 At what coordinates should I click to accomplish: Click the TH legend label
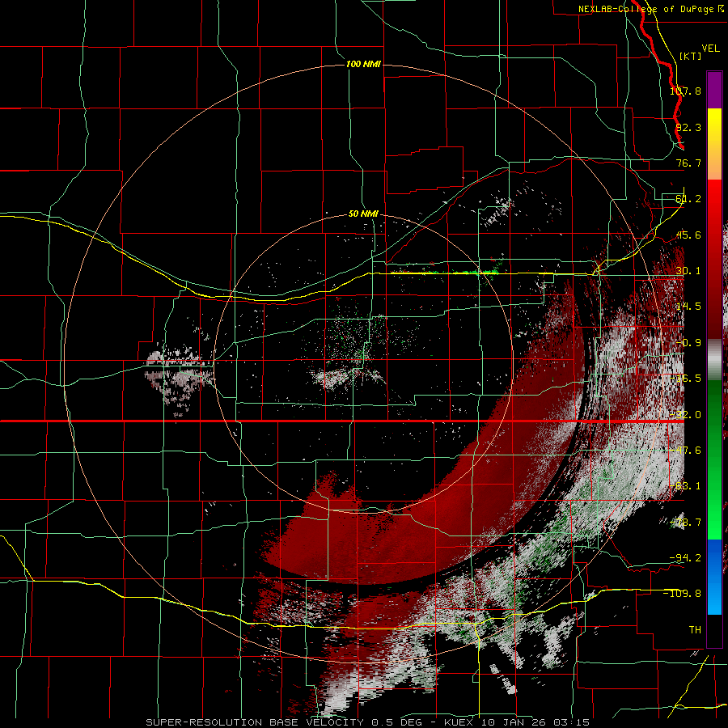coord(695,630)
